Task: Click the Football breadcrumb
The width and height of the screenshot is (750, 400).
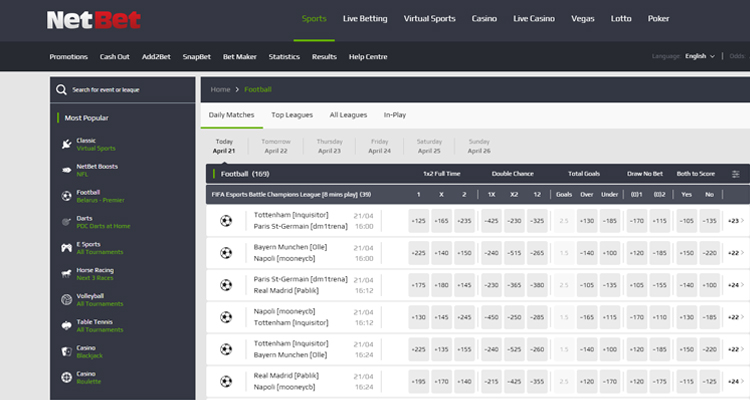Action: [x=258, y=89]
